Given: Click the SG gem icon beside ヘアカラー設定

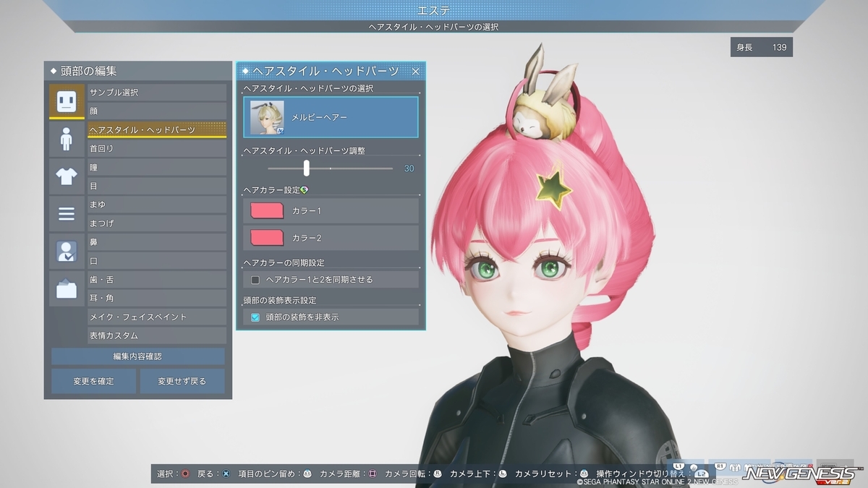Looking at the screenshot, I should (x=304, y=189).
